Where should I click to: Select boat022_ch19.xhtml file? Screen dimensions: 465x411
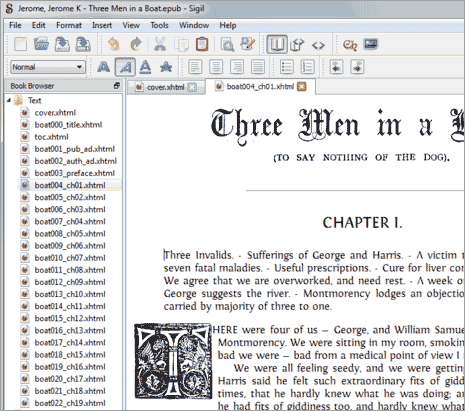[70, 403]
